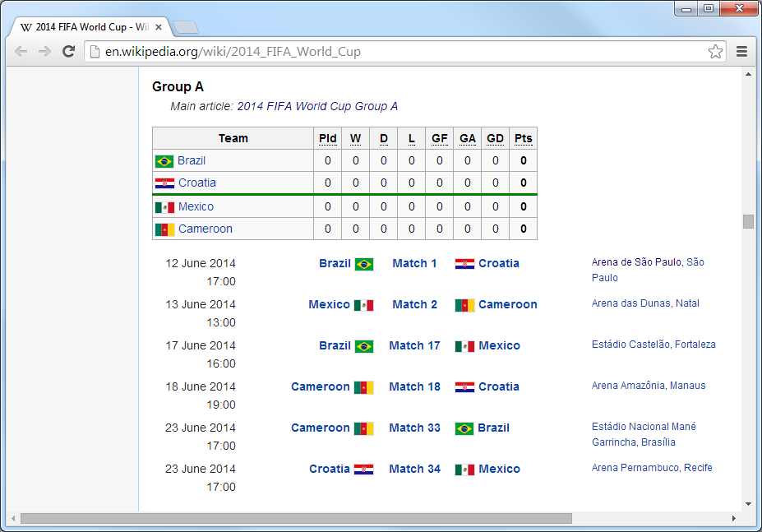
Task: Click the horizontal scrollbar right arrow
Action: pyautogui.click(x=734, y=518)
